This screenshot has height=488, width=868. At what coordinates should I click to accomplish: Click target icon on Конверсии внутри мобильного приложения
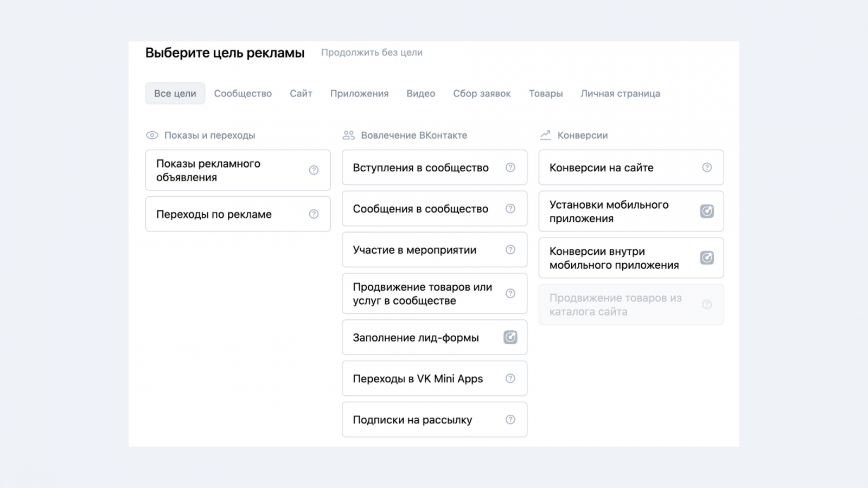707,258
